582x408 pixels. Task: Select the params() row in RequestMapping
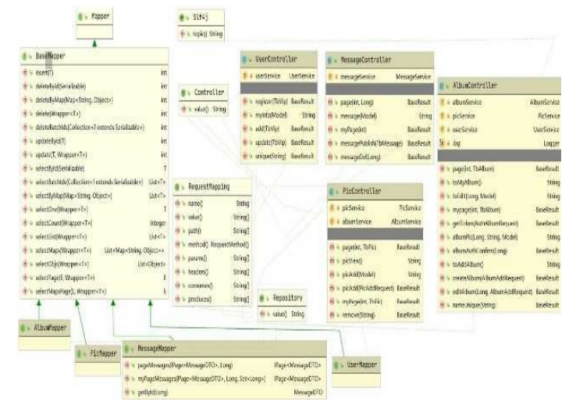[x=212, y=258]
